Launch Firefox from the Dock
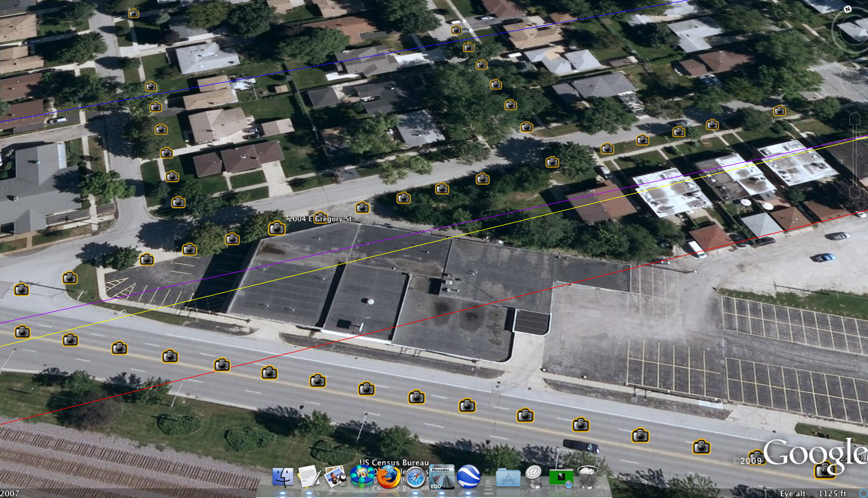 [389, 476]
